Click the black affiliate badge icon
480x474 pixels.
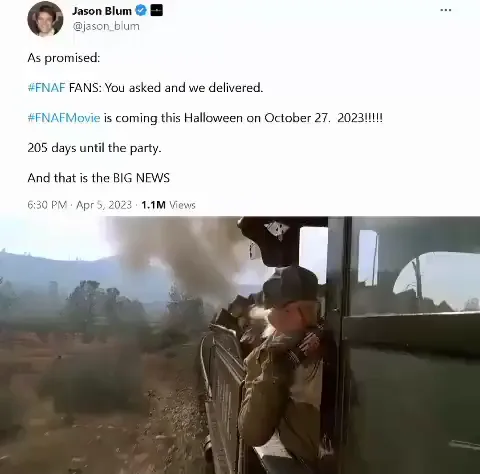pyautogui.click(x=157, y=11)
